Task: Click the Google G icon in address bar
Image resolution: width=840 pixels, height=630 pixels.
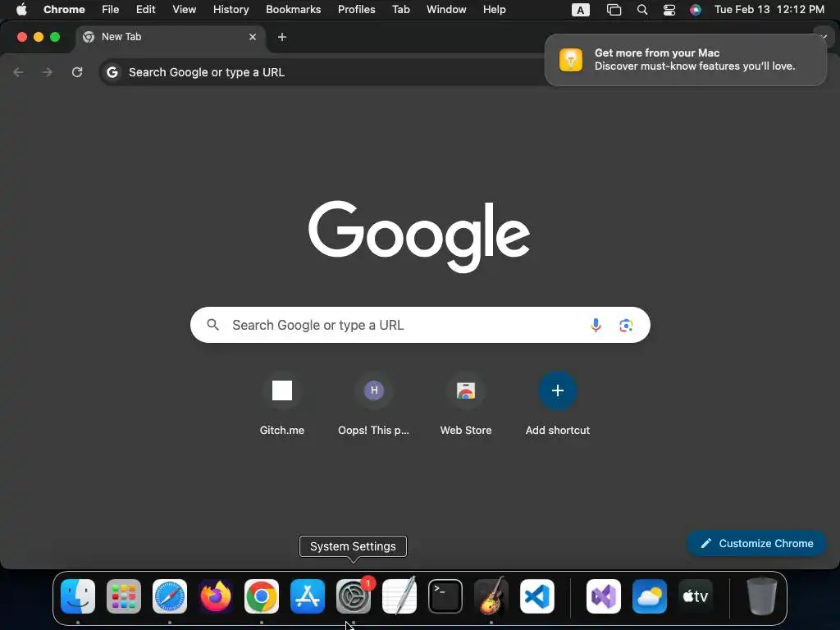Action: 112,72
